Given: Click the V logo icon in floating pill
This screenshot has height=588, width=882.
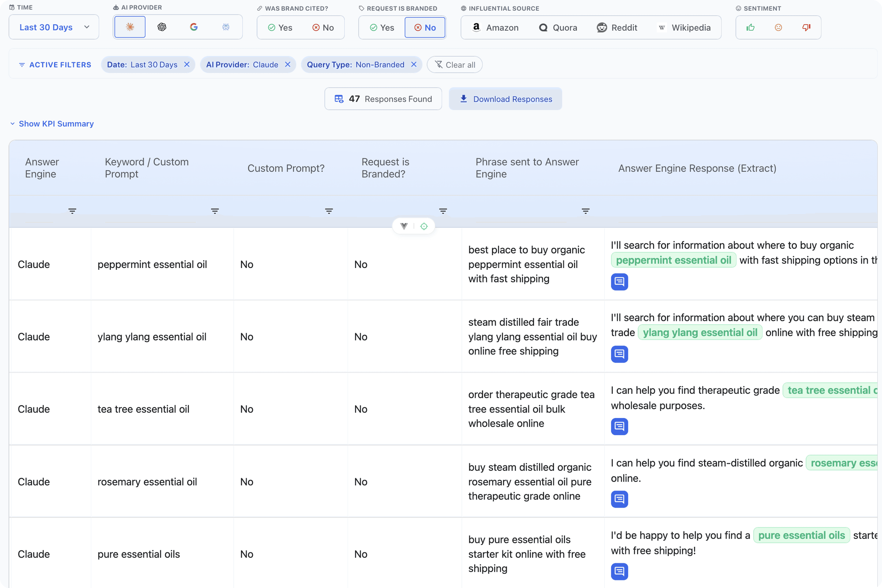Looking at the screenshot, I should (404, 226).
